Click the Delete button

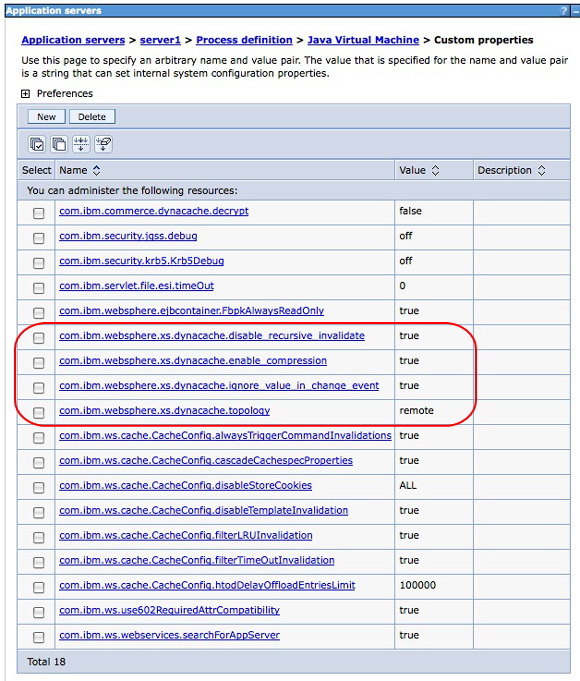click(92, 117)
